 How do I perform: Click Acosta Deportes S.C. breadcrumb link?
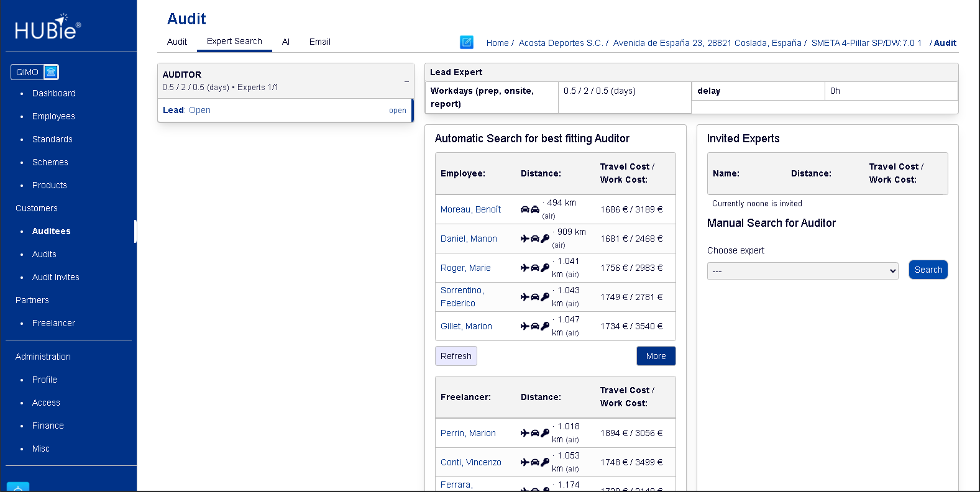560,43
